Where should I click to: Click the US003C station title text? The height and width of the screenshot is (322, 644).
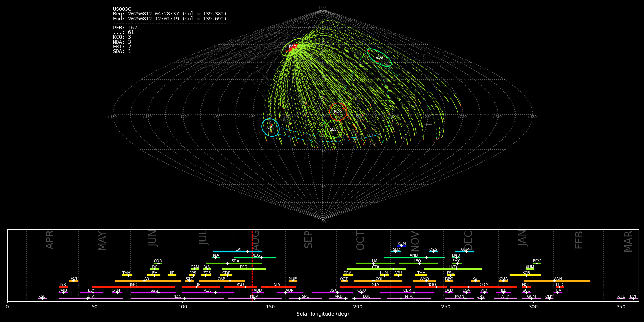(x=122, y=9)
